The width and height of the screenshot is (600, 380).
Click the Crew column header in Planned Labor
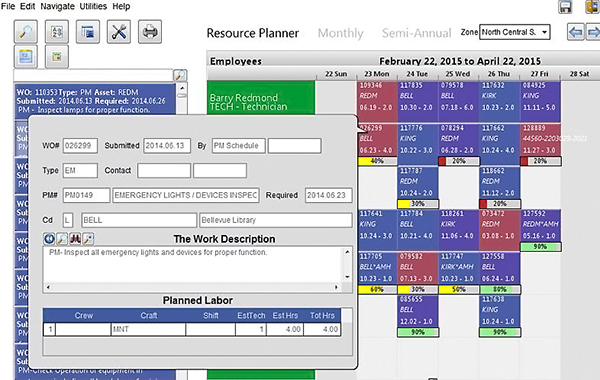tap(83, 315)
